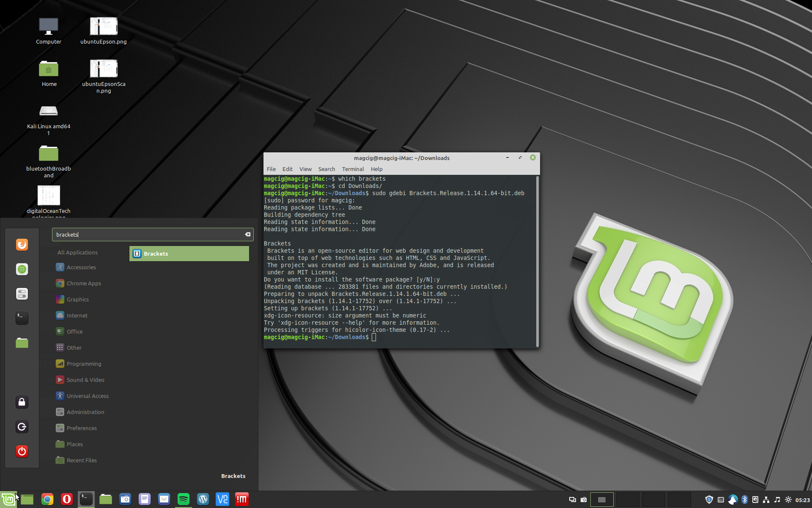Image resolution: width=812 pixels, height=508 pixels.
Task: Open the sound music-note tray icon
Action: point(777,500)
